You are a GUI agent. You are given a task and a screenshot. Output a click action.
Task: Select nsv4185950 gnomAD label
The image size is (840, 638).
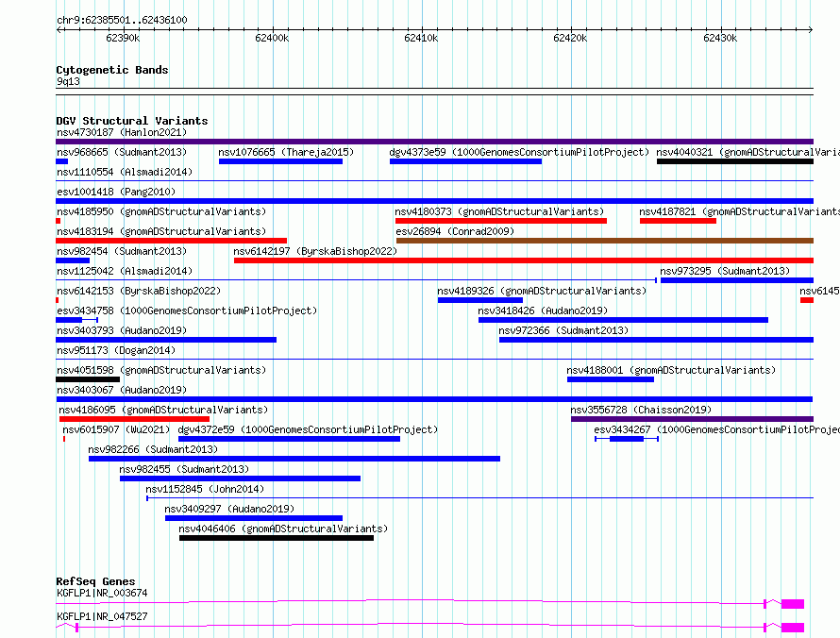point(161,211)
